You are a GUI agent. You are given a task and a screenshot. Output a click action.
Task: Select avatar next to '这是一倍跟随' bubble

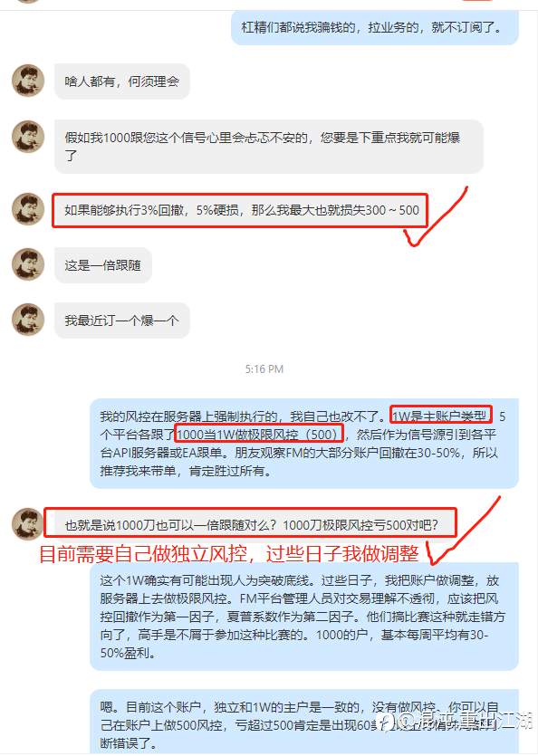point(28,264)
